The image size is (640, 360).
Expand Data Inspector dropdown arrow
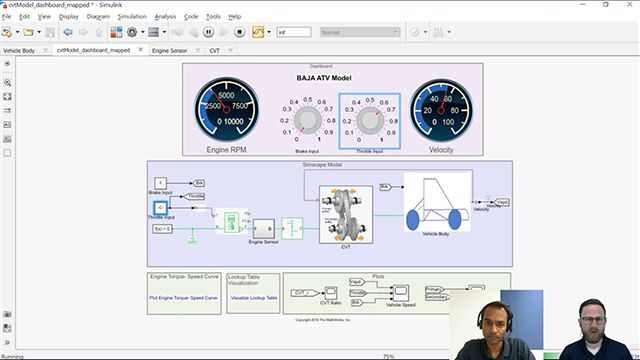[269, 32]
